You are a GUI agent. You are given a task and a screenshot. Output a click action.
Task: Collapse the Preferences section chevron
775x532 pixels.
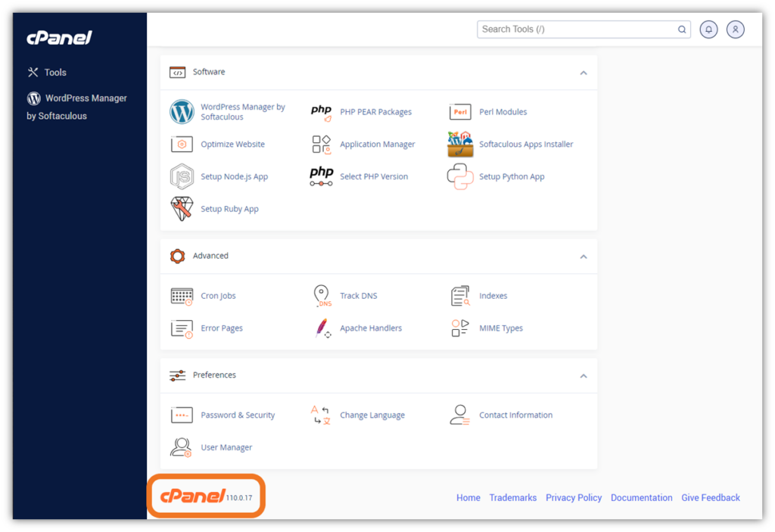(584, 376)
